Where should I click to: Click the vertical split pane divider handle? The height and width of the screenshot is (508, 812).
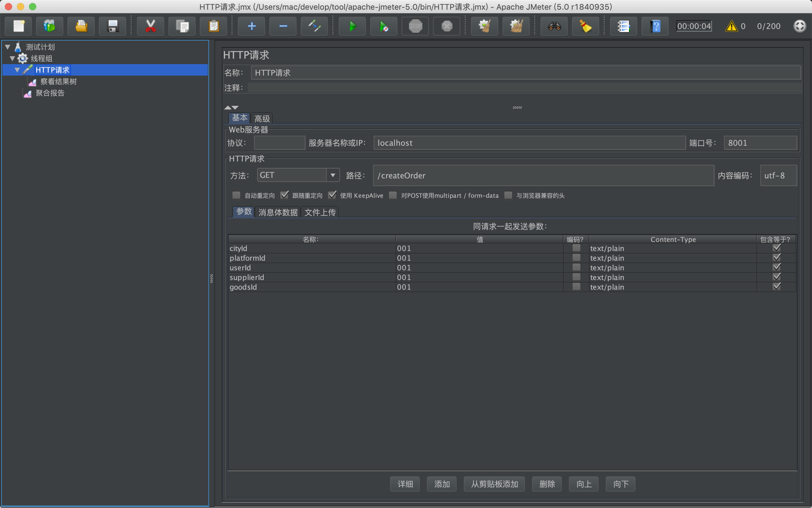(211, 278)
